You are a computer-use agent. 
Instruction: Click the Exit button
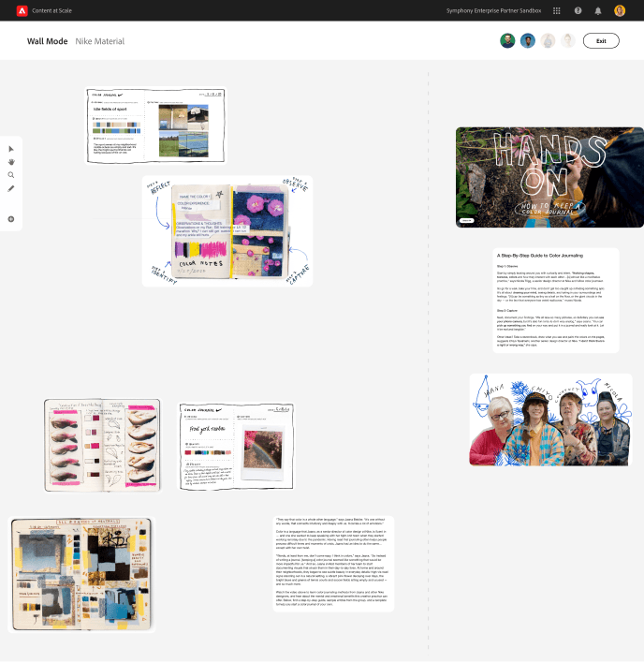[x=601, y=41]
